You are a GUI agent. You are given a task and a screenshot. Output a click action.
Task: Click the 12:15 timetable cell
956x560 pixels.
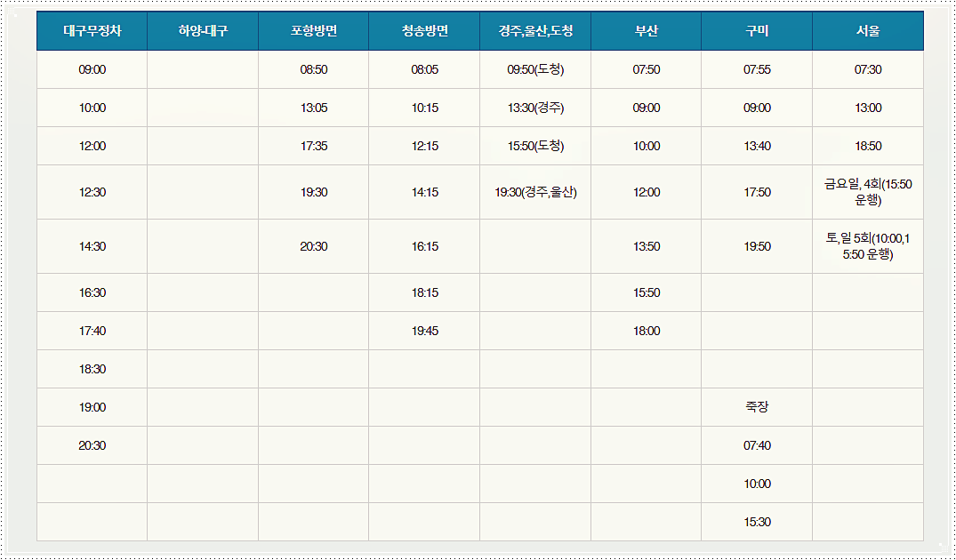click(424, 146)
